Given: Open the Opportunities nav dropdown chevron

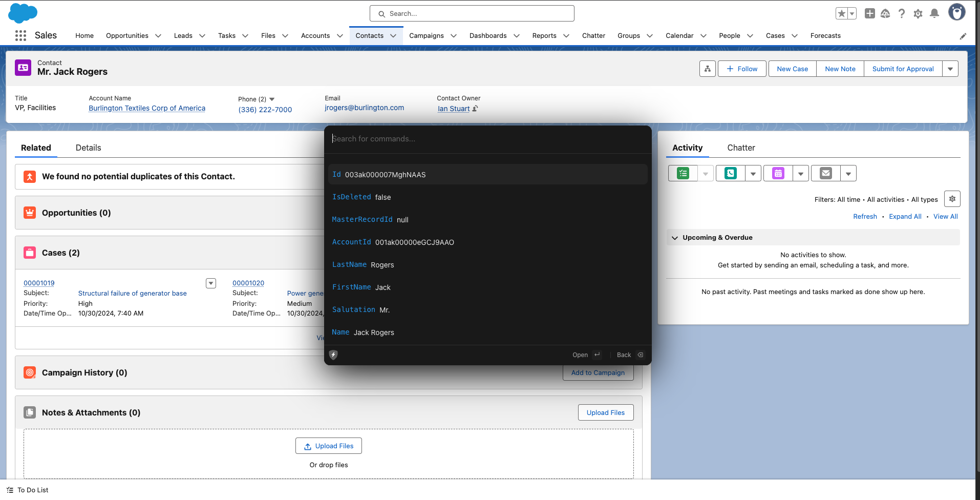Looking at the screenshot, I should (158, 36).
